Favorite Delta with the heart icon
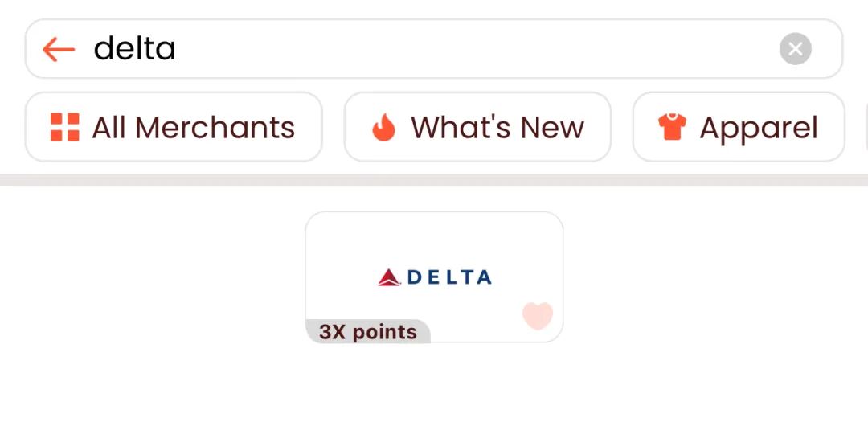868x422 pixels. click(x=538, y=316)
